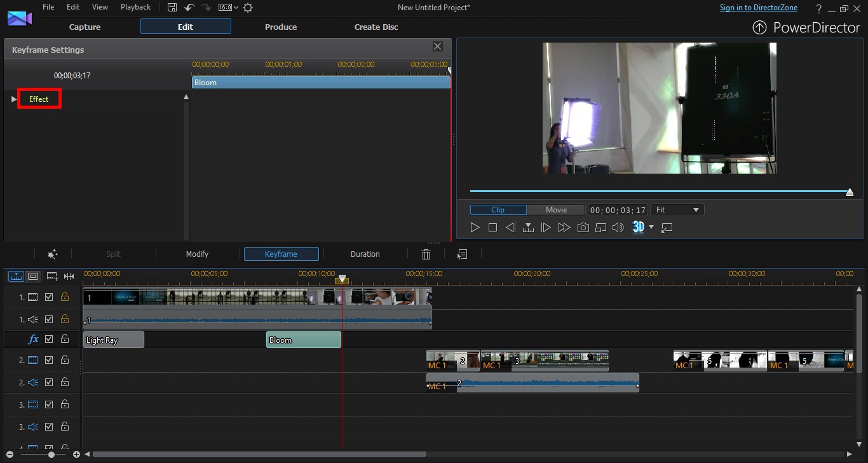Unlock video track 1 with its lock icon
The width and height of the screenshot is (868, 463).
tap(64, 296)
